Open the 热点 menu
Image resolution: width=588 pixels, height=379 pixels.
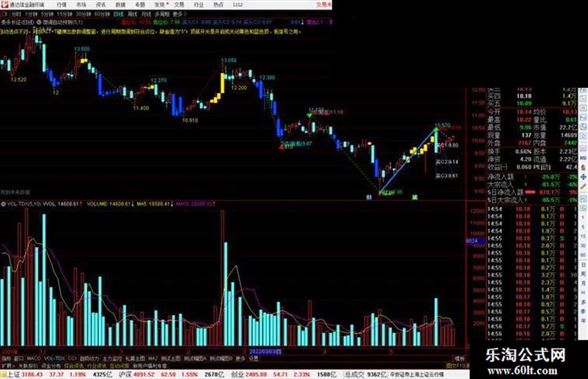[x=218, y=5]
